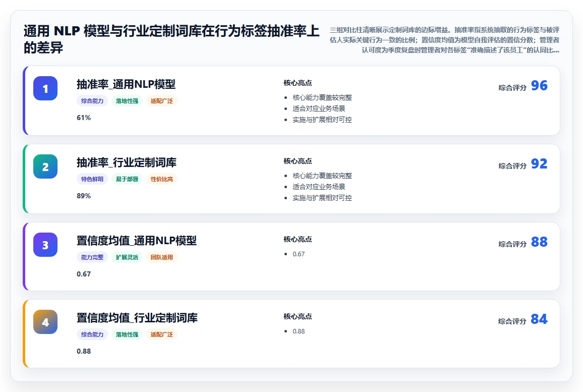Click the 89% value in card 2

(x=84, y=196)
